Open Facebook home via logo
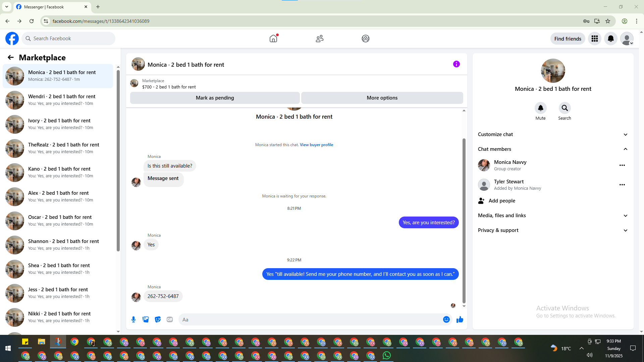 pos(12,39)
